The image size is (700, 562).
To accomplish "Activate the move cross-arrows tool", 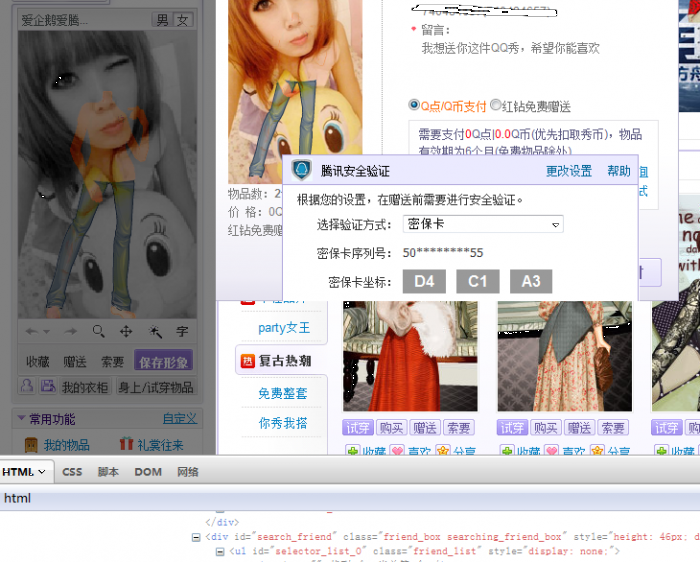I will (x=126, y=331).
